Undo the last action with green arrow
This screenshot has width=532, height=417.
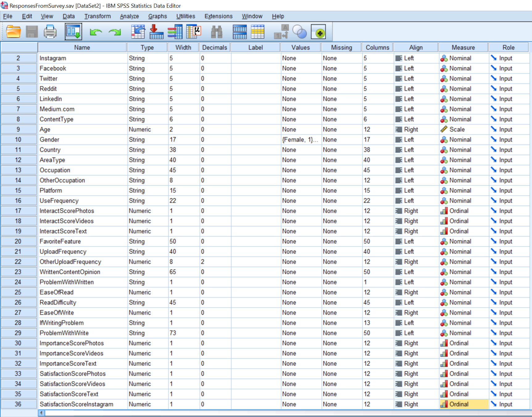pos(96,32)
